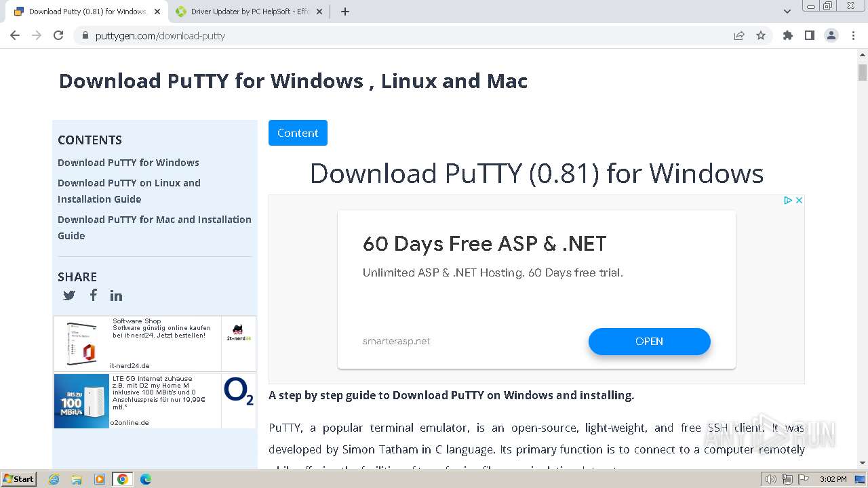This screenshot has width=868, height=488.
Task: Open Windows Start menu
Action: [x=18, y=479]
